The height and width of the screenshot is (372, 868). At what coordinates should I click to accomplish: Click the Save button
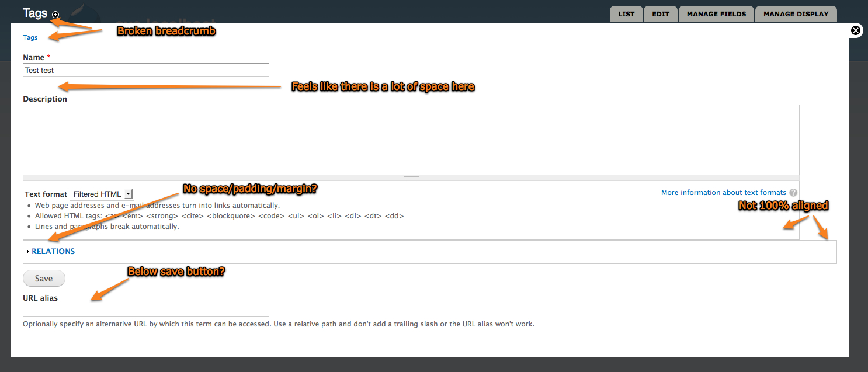44,279
